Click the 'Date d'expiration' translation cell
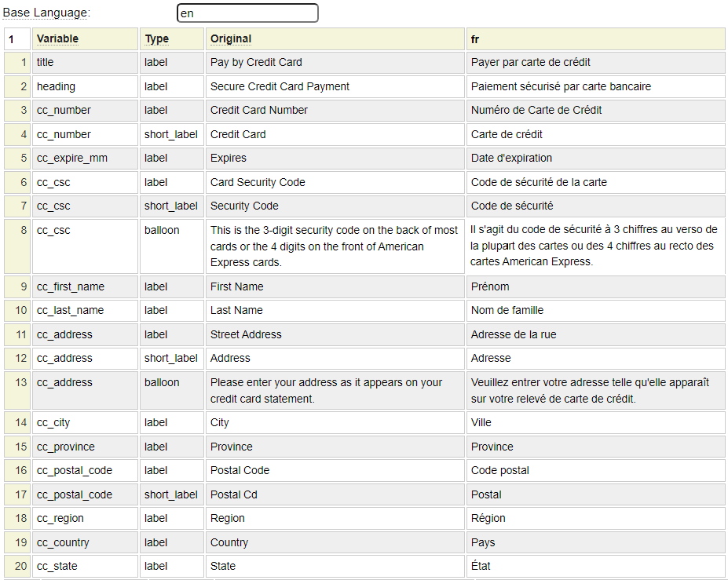Viewport: 728px width, 580px height. (595, 159)
